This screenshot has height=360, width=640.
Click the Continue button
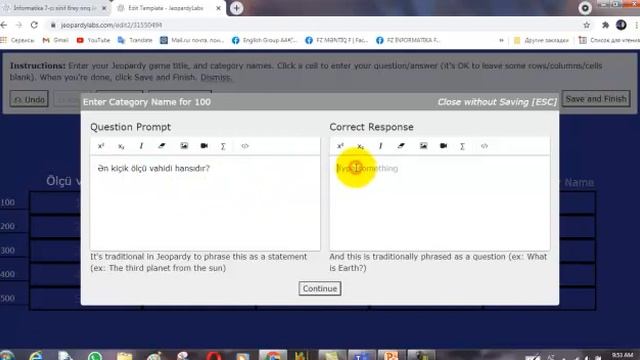click(320, 289)
